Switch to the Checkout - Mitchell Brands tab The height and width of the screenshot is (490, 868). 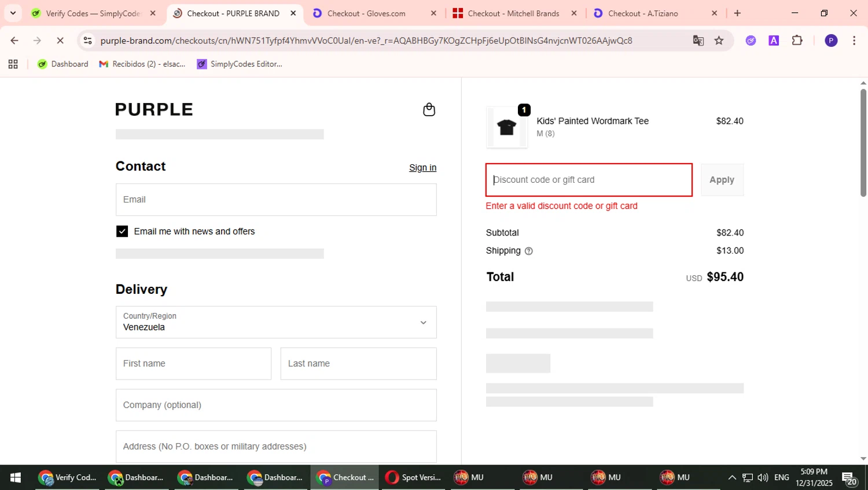click(513, 13)
